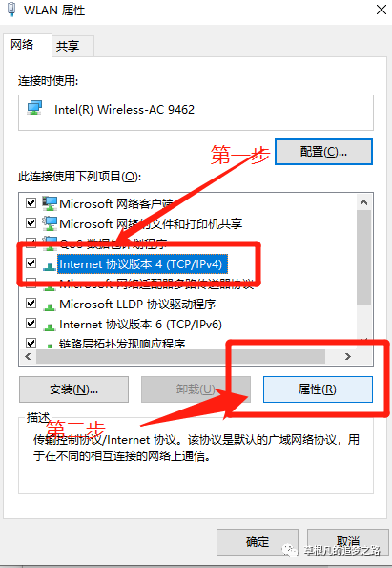Click the WLAN adapter icon in title bar
This screenshot has width=392, height=568.
(11, 9)
